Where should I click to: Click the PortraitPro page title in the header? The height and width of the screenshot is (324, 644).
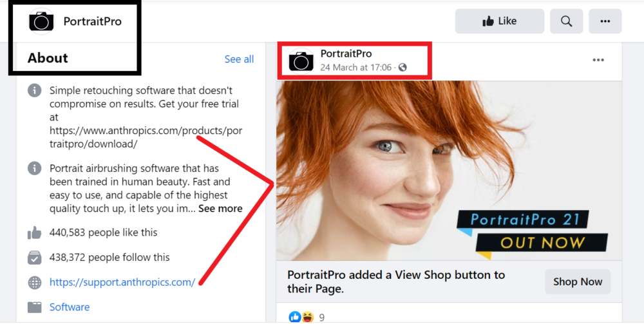click(x=92, y=21)
